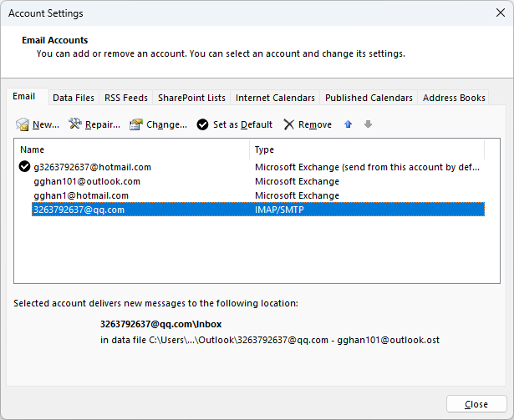
Task: Click the Remove X icon
Action: click(x=289, y=124)
